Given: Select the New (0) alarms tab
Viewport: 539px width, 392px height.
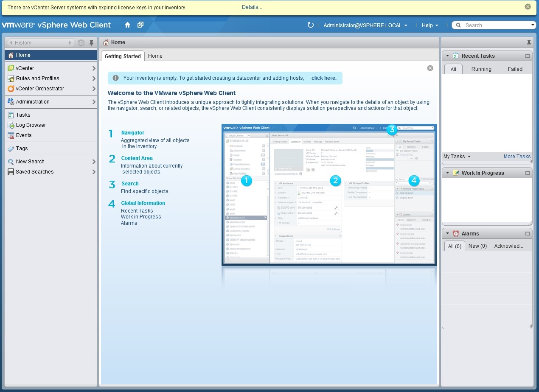Looking at the screenshot, I should point(477,246).
